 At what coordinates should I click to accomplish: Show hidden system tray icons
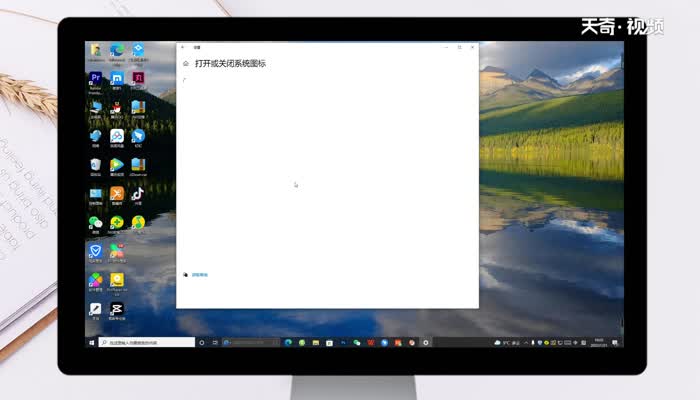click(x=526, y=342)
